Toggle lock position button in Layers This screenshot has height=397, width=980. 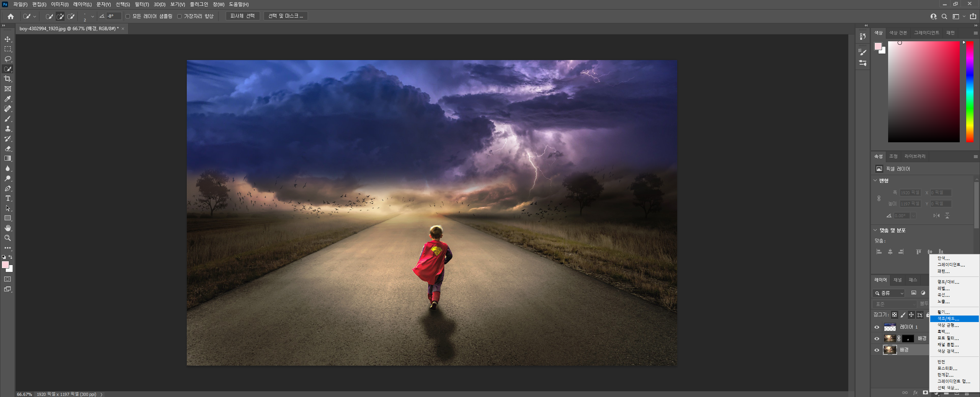point(911,315)
